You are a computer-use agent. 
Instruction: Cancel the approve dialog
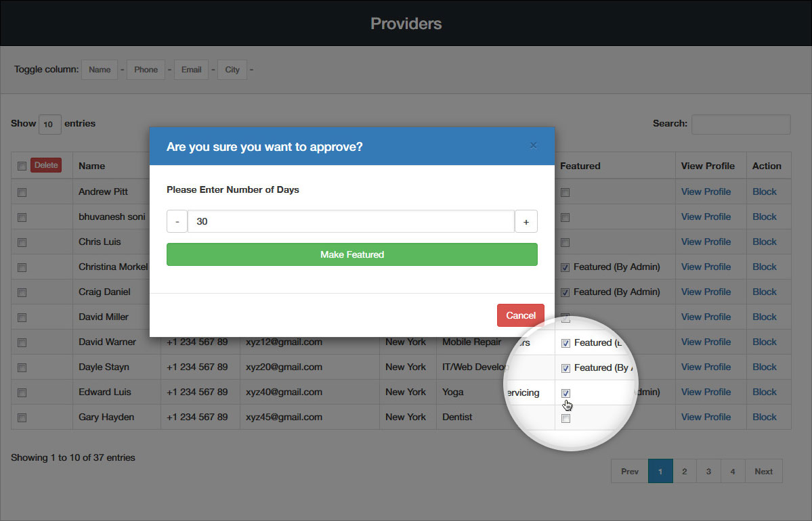tap(520, 315)
